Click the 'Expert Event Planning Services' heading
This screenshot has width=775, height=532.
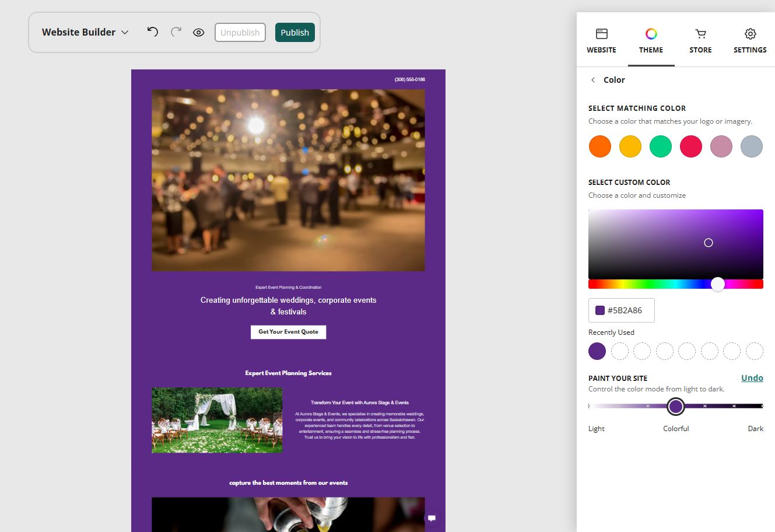point(289,373)
